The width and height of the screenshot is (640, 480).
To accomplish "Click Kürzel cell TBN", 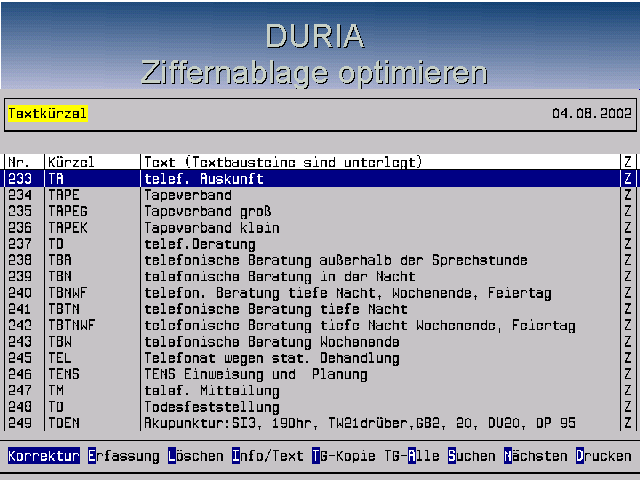I will pyautogui.click(x=60, y=276).
